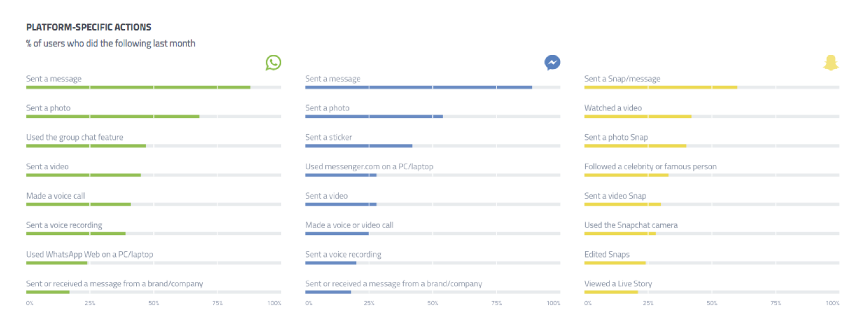The width and height of the screenshot is (868, 326).
Task: Click the WhatsApp 'Sent a message' label
Action: 54,79
